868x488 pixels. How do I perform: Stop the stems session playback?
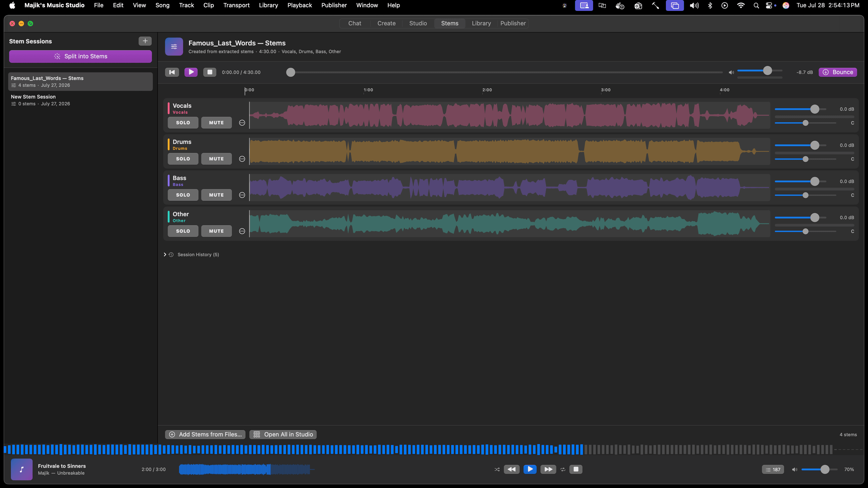(x=210, y=72)
